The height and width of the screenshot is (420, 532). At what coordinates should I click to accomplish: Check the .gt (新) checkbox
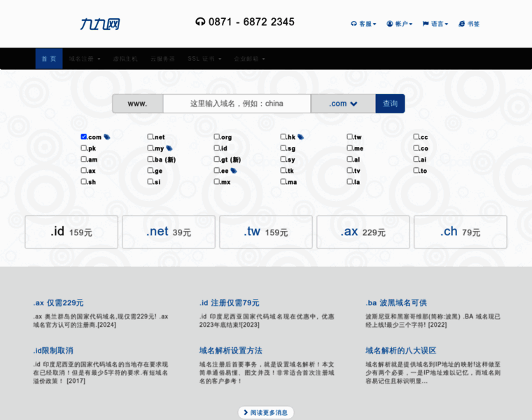(217, 159)
